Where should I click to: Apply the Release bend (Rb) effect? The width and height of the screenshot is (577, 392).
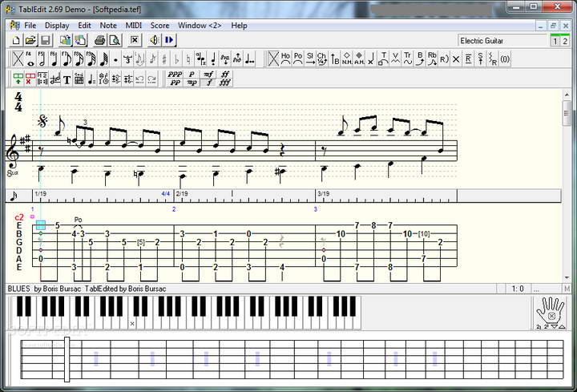pyautogui.click(x=432, y=59)
